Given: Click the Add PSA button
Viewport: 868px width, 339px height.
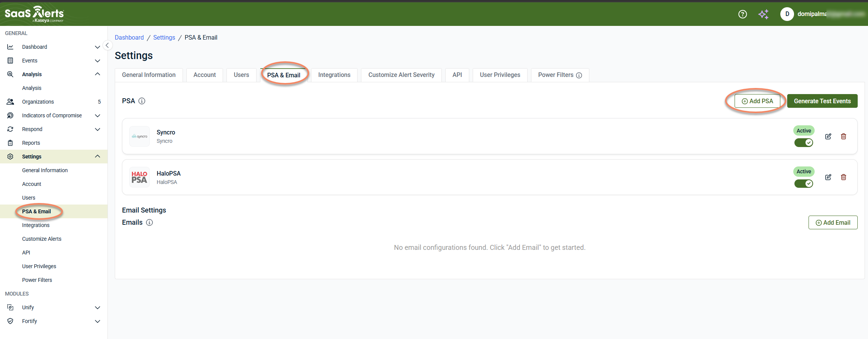Looking at the screenshot, I should [757, 101].
